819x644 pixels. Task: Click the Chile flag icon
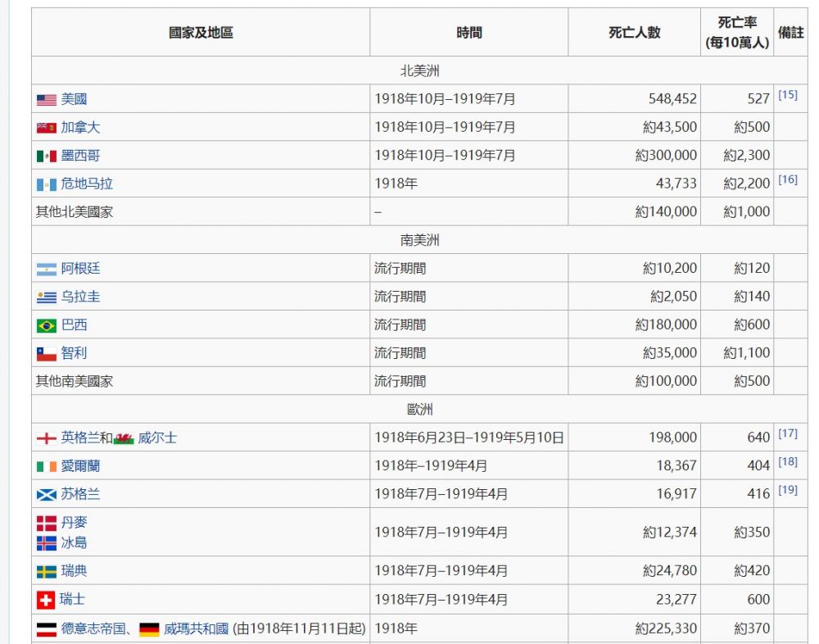pyautogui.click(x=46, y=354)
